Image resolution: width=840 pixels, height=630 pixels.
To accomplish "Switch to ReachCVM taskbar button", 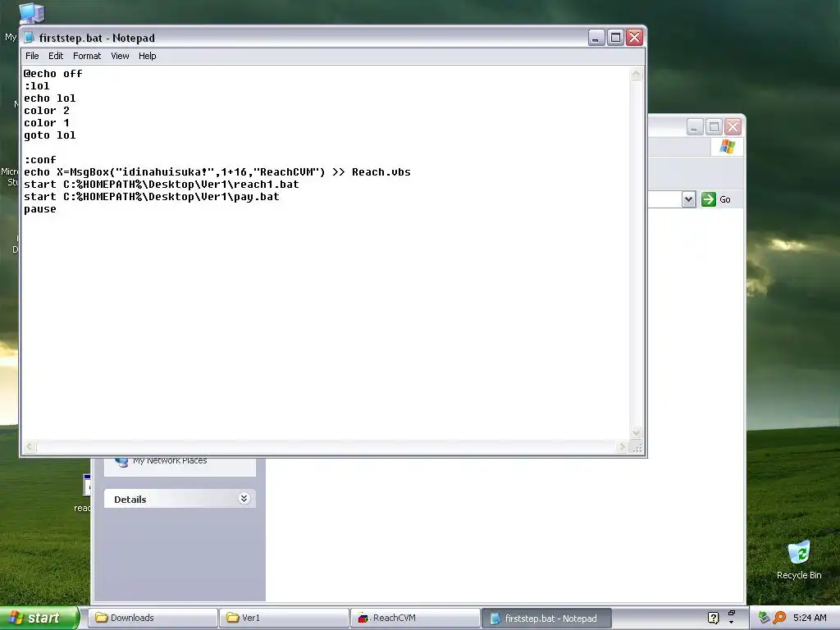I will coord(415,618).
